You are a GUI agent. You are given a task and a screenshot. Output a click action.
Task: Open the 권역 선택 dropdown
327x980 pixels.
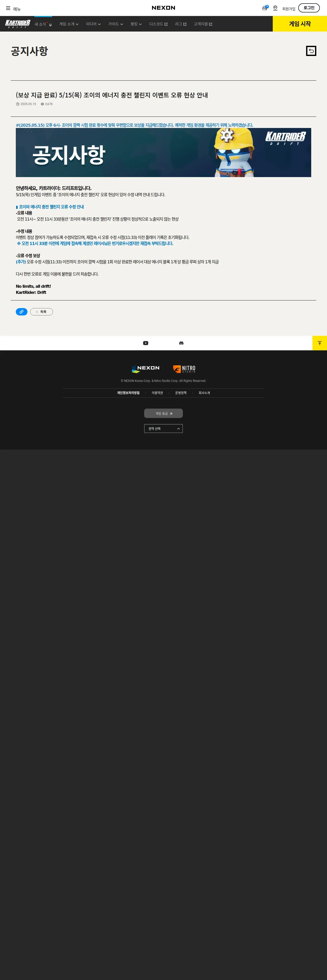click(163, 429)
